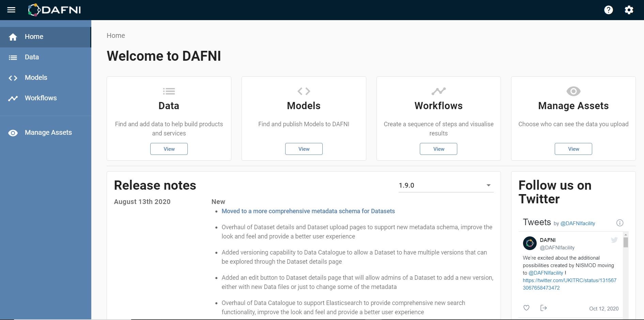The height and width of the screenshot is (320, 644).
Task: Click the DAFNI Twitter profile avatar
Action: point(530,243)
